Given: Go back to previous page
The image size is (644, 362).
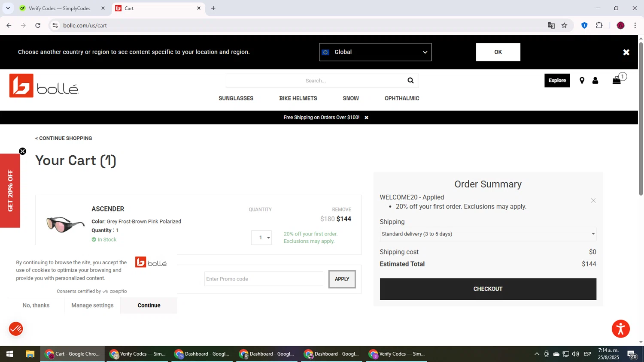Looking at the screenshot, I should 9,26.
